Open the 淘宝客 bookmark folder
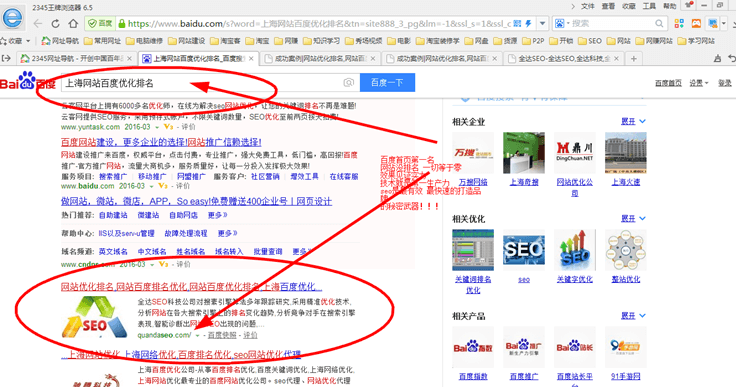Image resolution: width=736 pixels, height=387 pixels. [x=226, y=41]
